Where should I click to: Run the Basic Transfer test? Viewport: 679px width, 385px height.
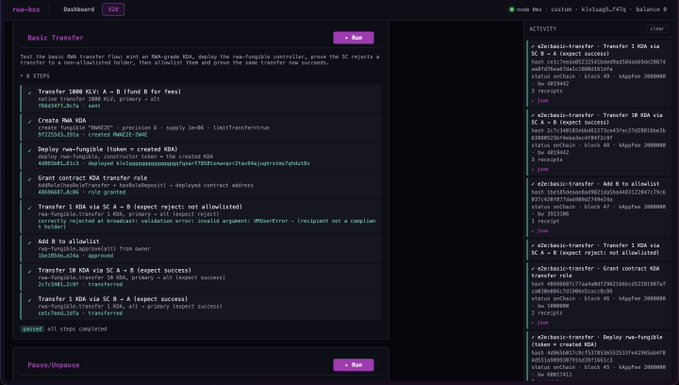click(353, 38)
